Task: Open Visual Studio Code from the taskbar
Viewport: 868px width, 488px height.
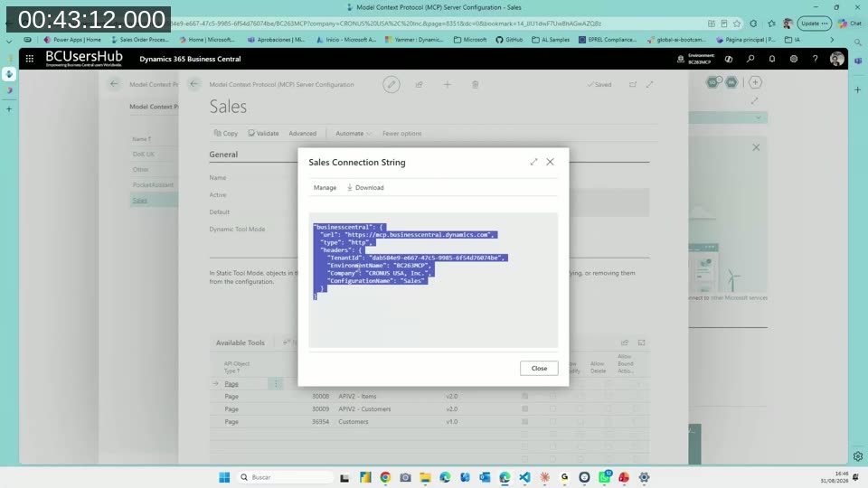Action: click(x=524, y=477)
